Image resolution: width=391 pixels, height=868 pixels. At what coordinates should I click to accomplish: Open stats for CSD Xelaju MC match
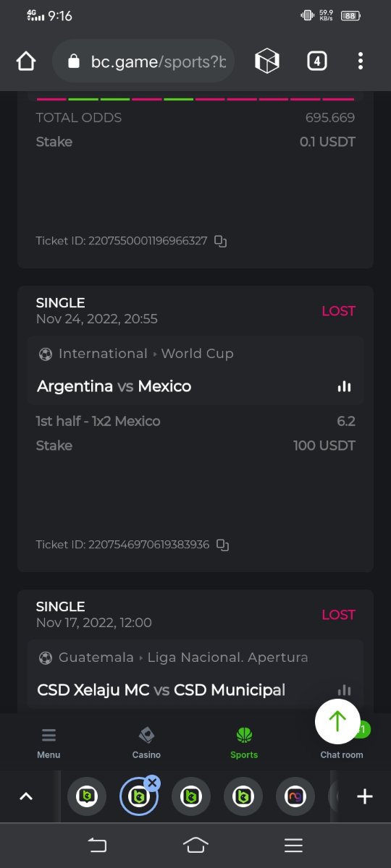(x=344, y=690)
